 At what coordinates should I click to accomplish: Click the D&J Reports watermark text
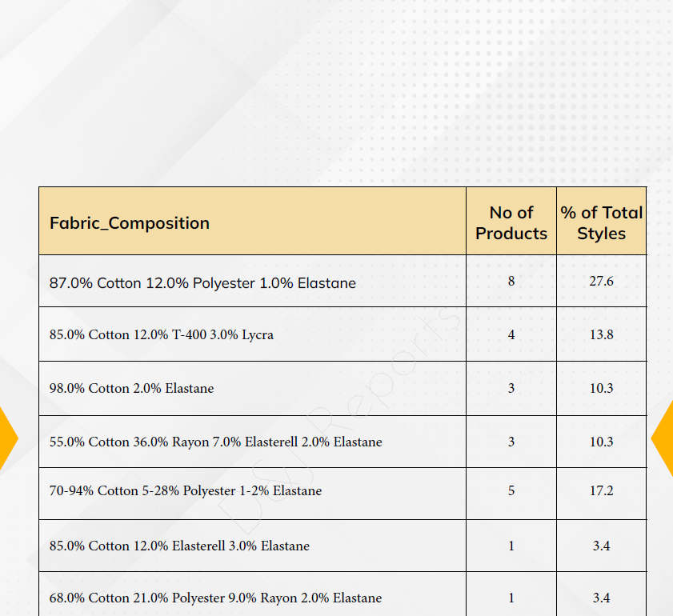pyautogui.click(x=339, y=420)
